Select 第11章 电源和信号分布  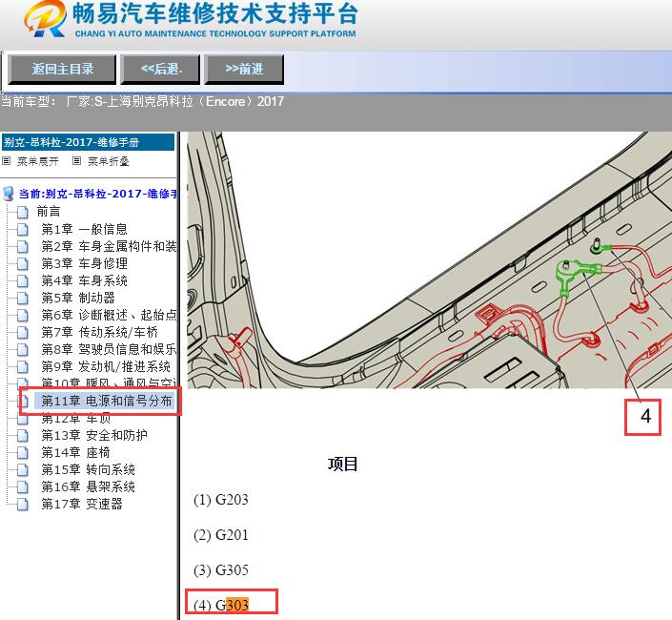pyautogui.click(x=107, y=401)
